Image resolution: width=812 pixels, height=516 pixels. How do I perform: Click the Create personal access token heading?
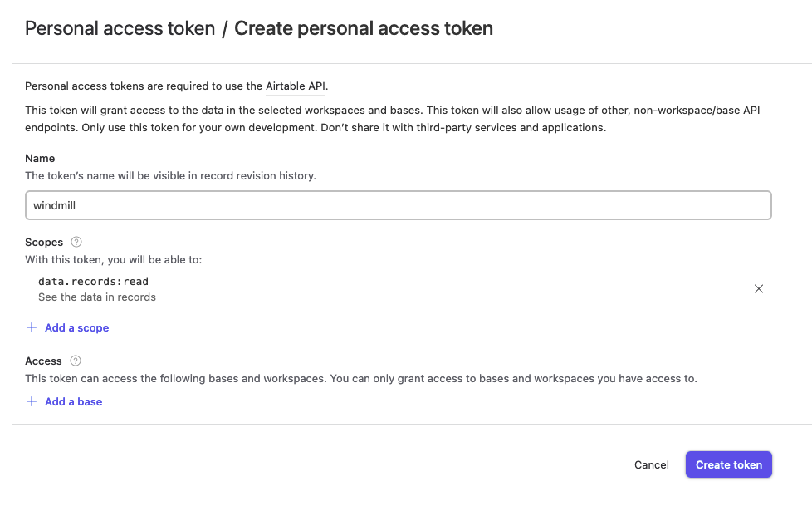pos(364,28)
